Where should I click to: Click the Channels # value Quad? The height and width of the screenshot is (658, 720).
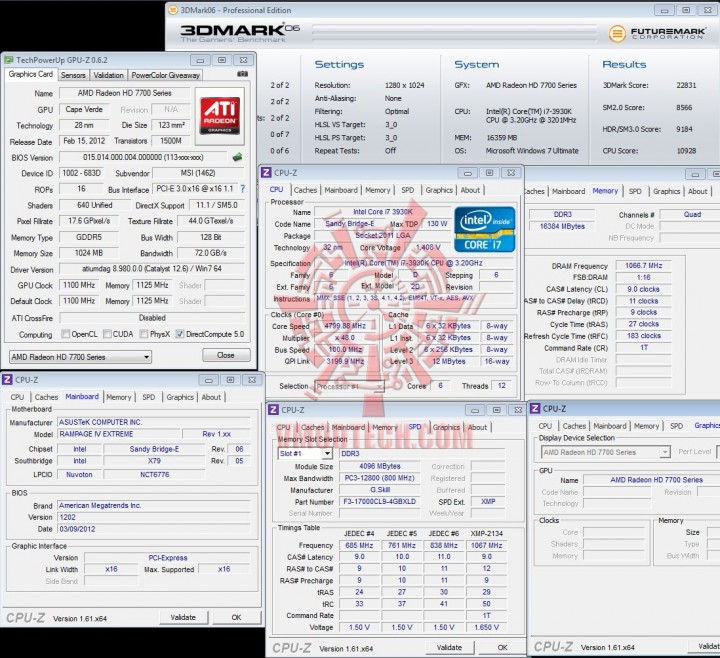point(692,214)
